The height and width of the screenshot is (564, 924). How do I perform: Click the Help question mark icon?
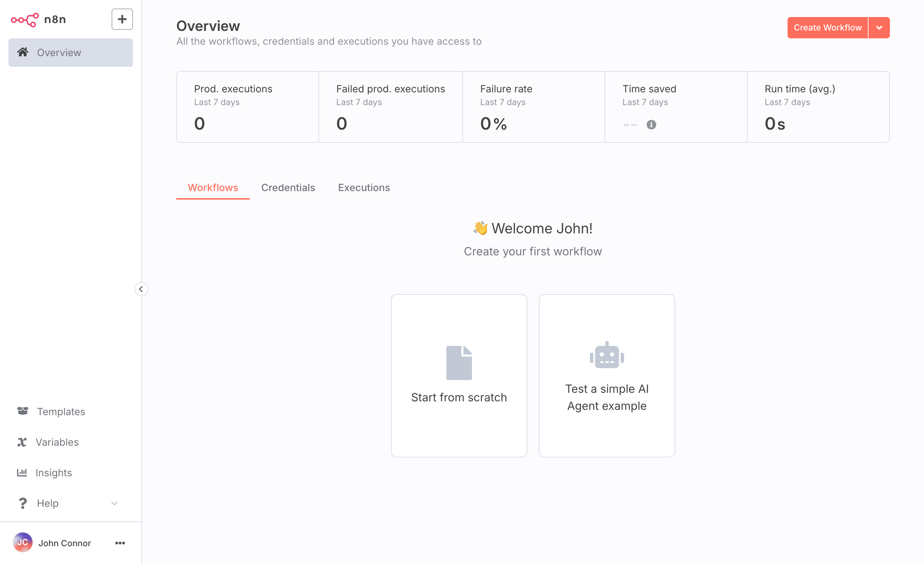23,503
